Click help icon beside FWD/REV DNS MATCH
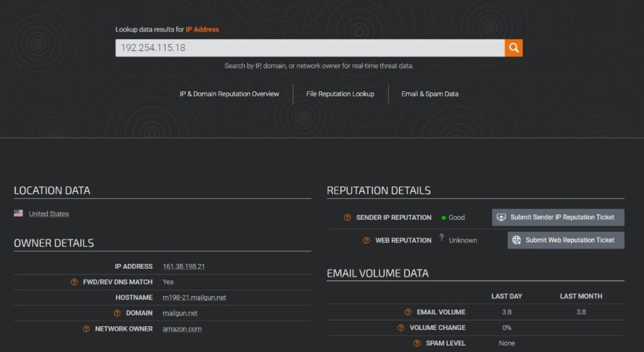This screenshot has width=644, height=352. tap(74, 282)
